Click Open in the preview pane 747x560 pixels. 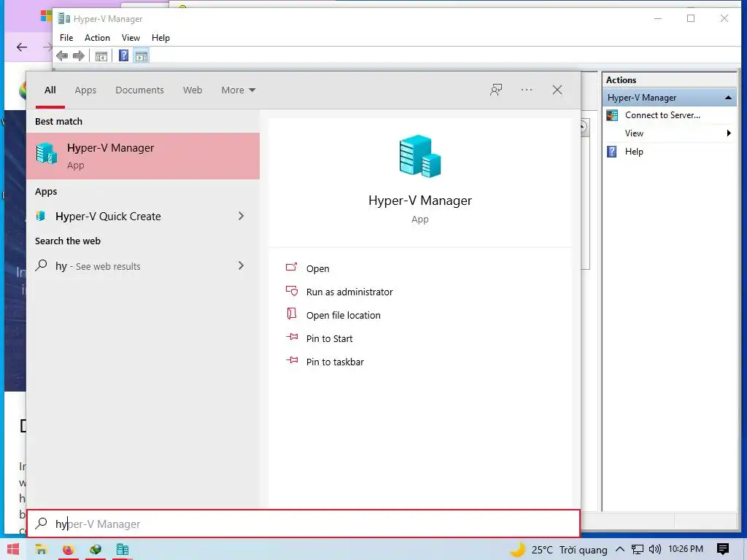[318, 268]
